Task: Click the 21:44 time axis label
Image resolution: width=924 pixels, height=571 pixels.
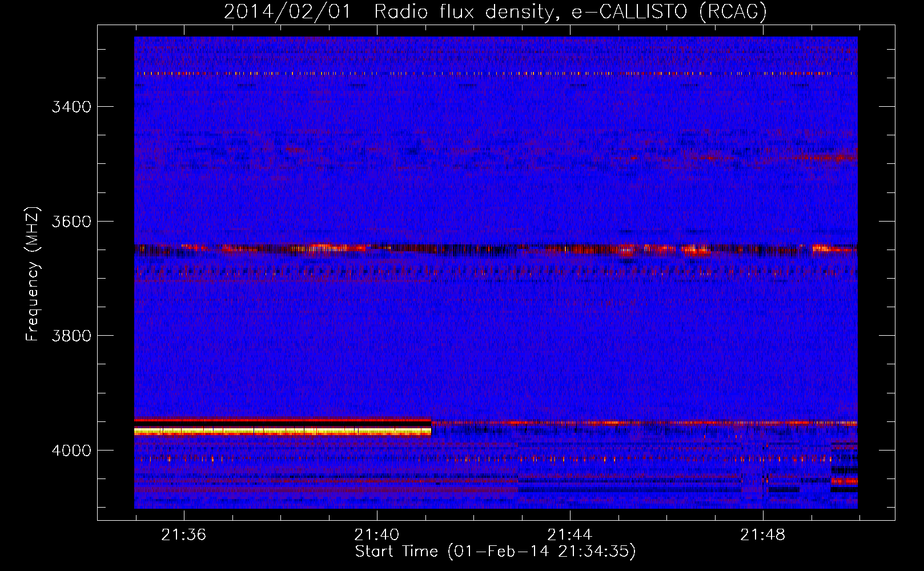Action: click(570, 535)
